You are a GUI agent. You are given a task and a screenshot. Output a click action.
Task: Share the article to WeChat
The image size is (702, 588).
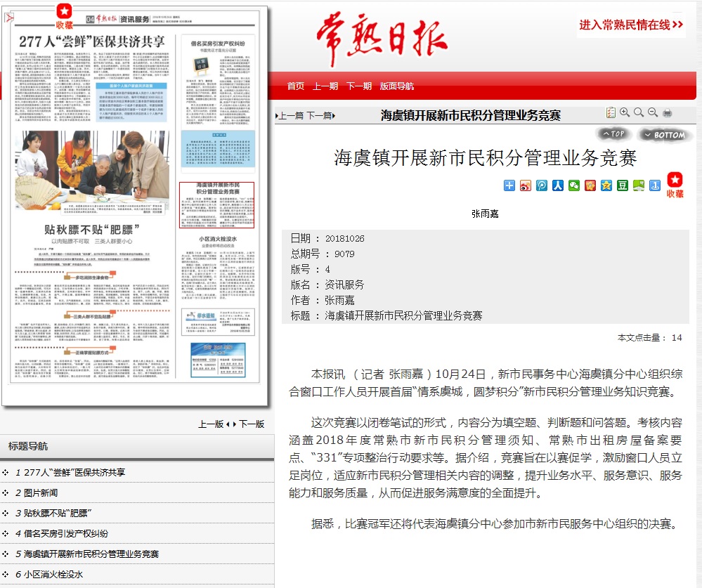tap(574, 185)
